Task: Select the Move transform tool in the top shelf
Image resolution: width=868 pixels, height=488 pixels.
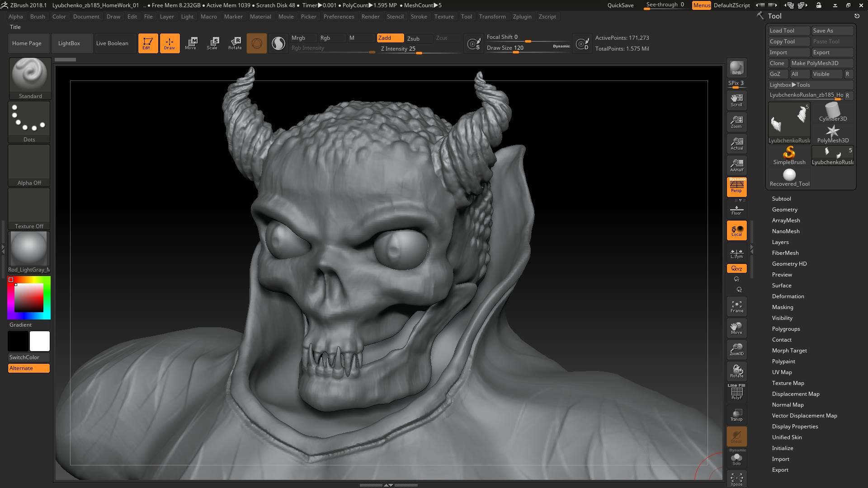Action: 191,43
